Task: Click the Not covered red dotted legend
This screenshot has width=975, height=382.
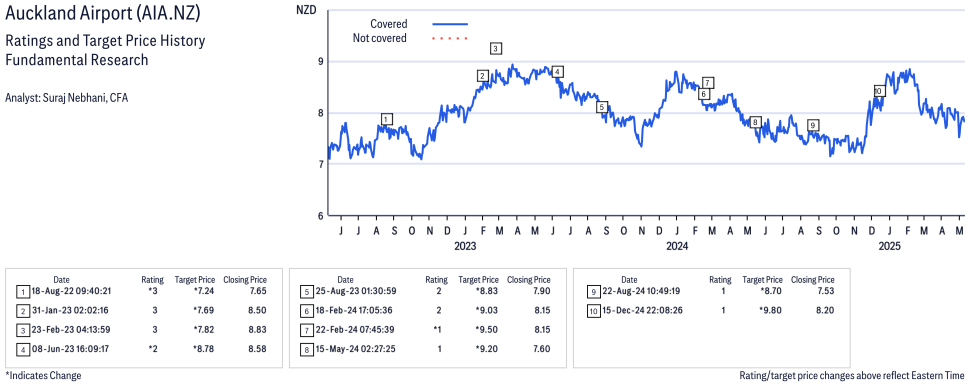Action: point(450,39)
